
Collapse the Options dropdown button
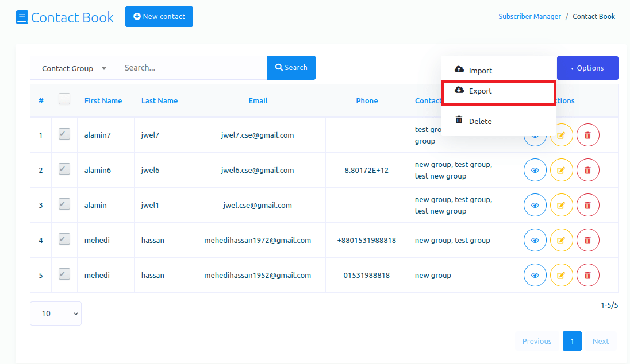click(587, 68)
